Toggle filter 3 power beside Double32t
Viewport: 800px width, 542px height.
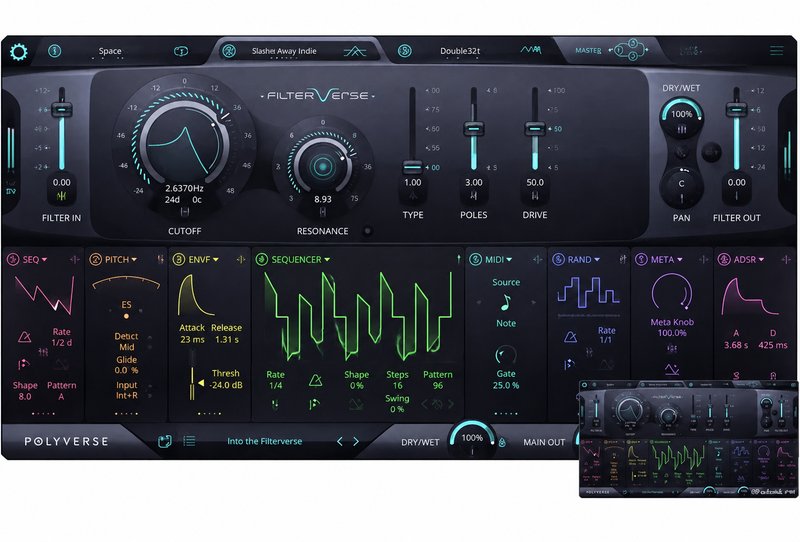(405, 51)
